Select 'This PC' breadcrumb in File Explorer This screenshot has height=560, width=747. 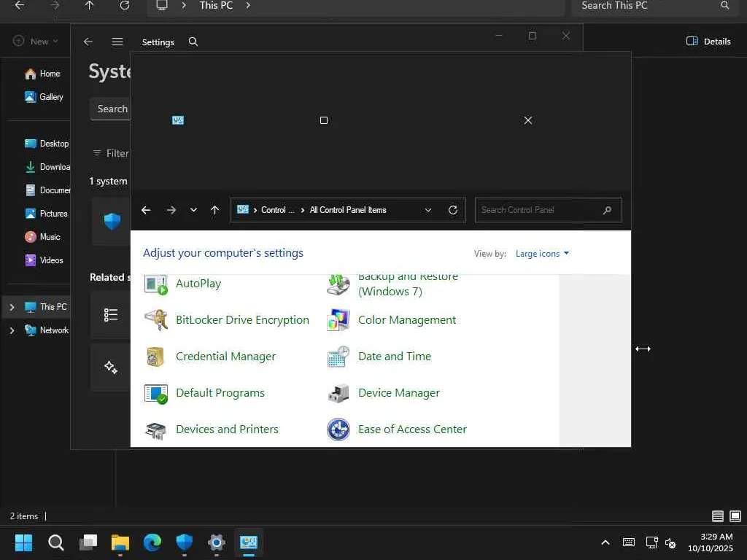click(x=216, y=6)
